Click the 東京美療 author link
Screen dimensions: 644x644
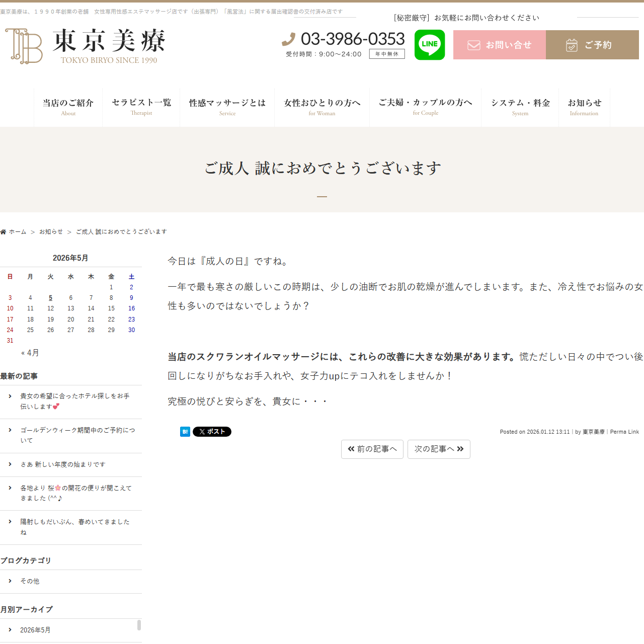(x=594, y=432)
